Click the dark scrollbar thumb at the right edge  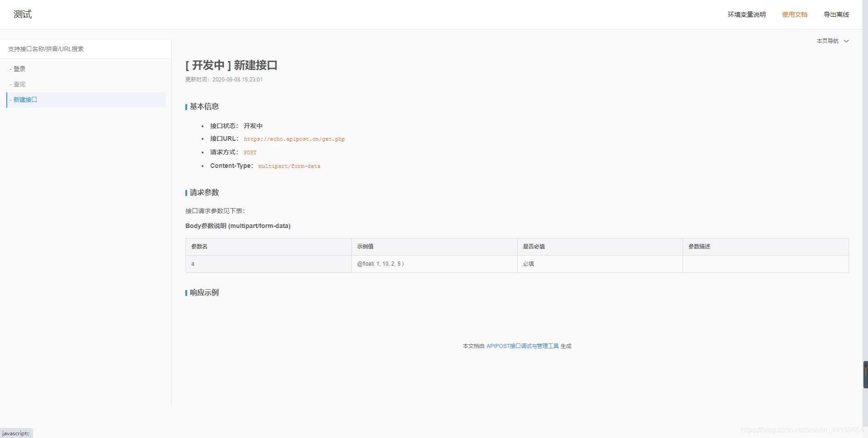pyautogui.click(x=866, y=375)
